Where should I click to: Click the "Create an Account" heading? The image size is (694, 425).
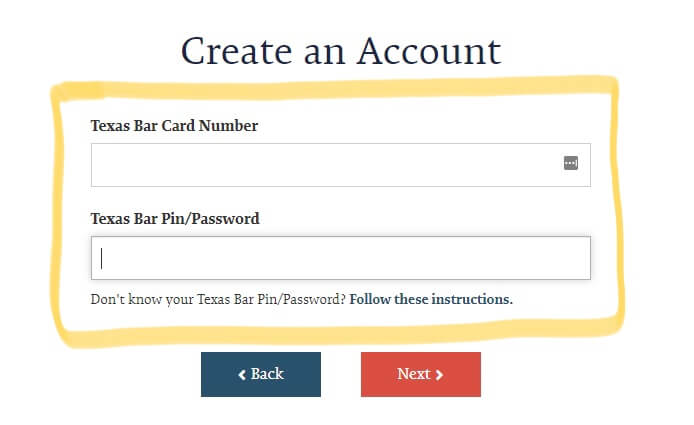click(x=341, y=52)
